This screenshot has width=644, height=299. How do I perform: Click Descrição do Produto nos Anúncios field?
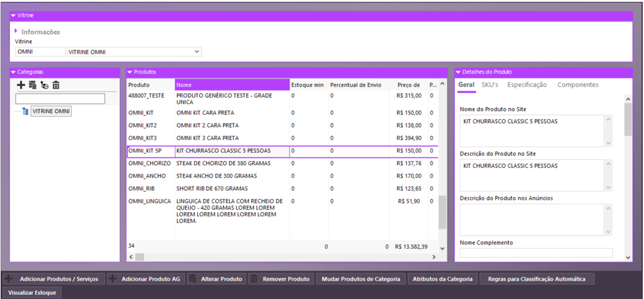tap(533, 220)
